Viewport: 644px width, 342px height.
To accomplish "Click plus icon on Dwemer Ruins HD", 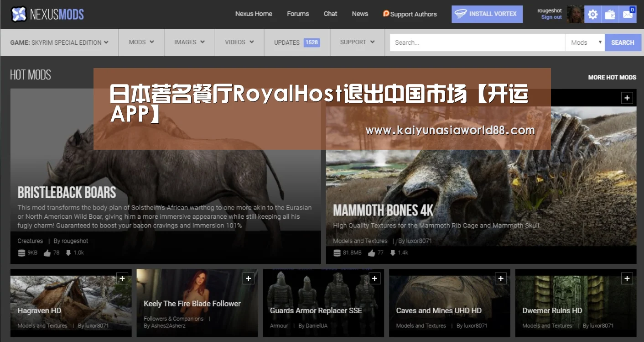I will pos(627,278).
